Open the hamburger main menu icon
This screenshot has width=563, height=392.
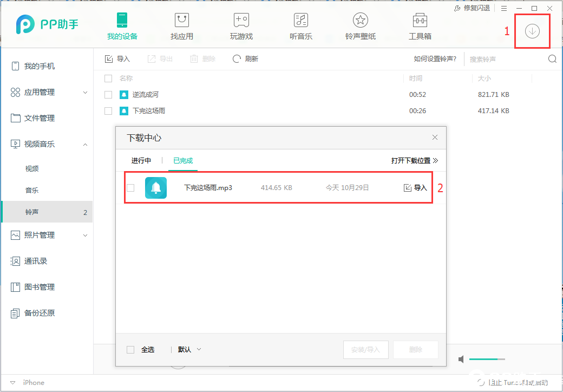[504, 8]
